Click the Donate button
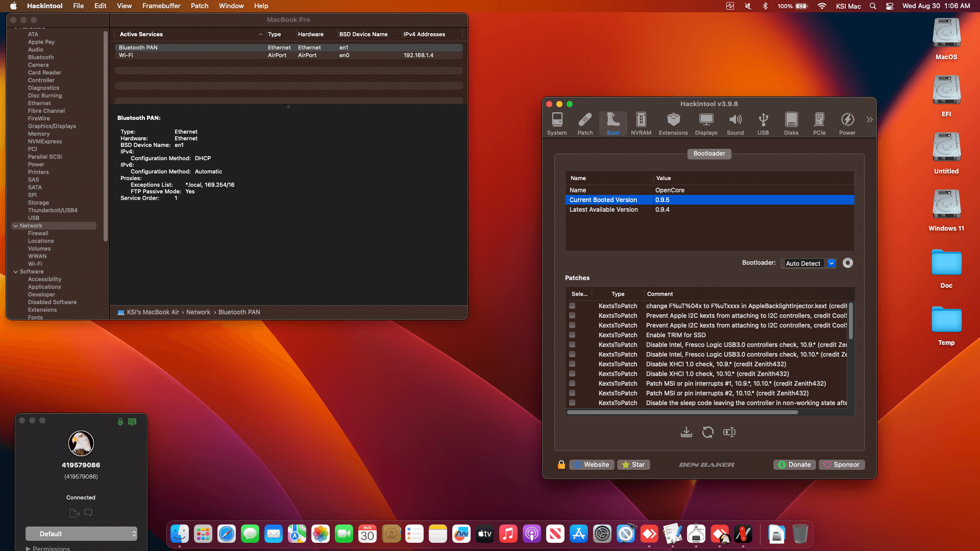980x551 pixels. [x=794, y=465]
